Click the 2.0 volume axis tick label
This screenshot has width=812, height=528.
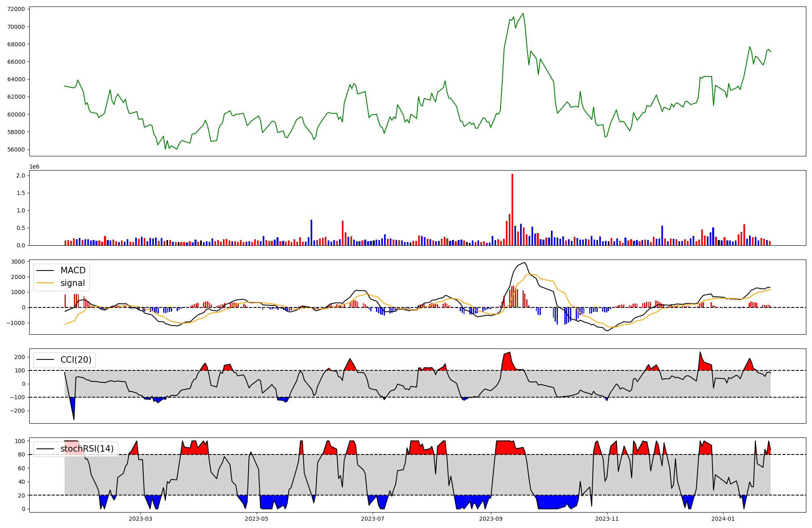tap(21, 175)
